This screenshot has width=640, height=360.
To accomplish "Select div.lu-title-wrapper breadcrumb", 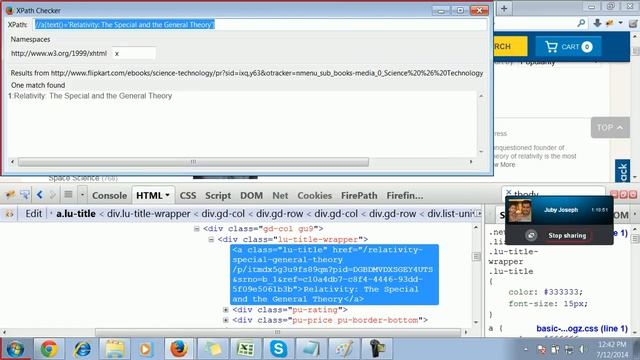I will coord(149,213).
